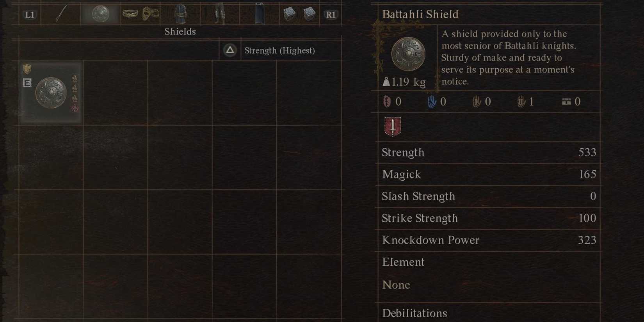Select the mask headgear category icon
Image resolution: width=644 pixels, height=322 pixels.
click(150, 14)
